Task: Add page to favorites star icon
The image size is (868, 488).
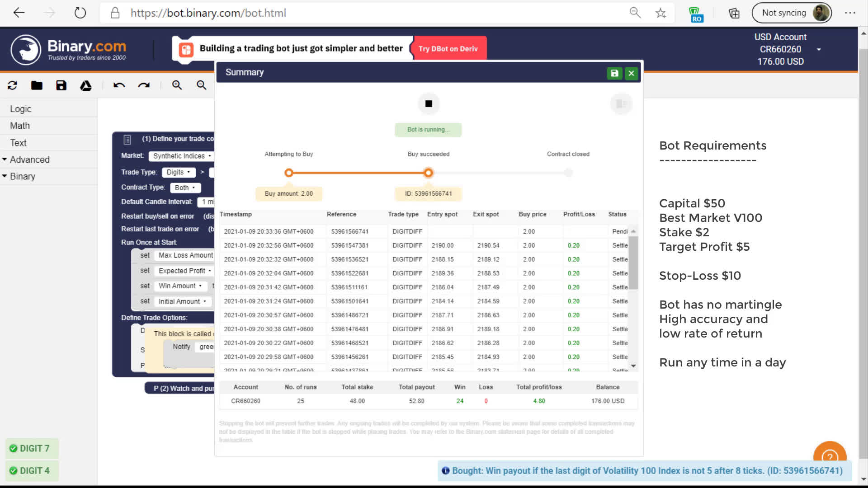Action: click(660, 13)
